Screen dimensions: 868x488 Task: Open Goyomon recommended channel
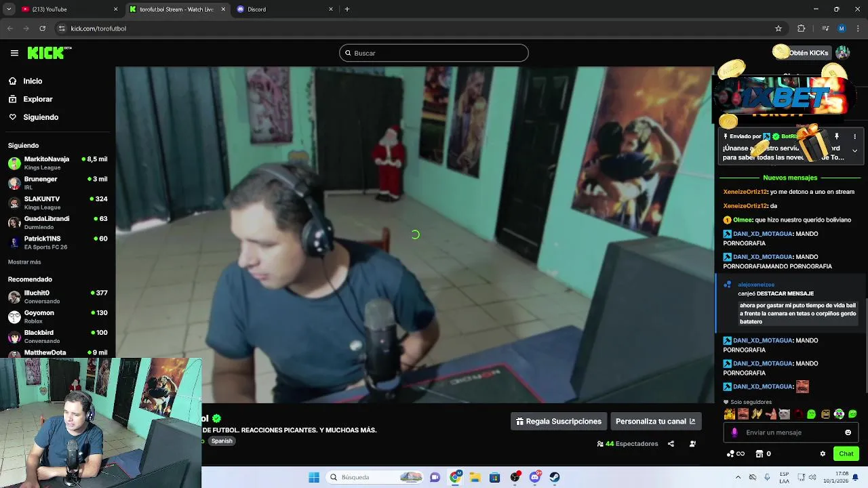(x=58, y=317)
